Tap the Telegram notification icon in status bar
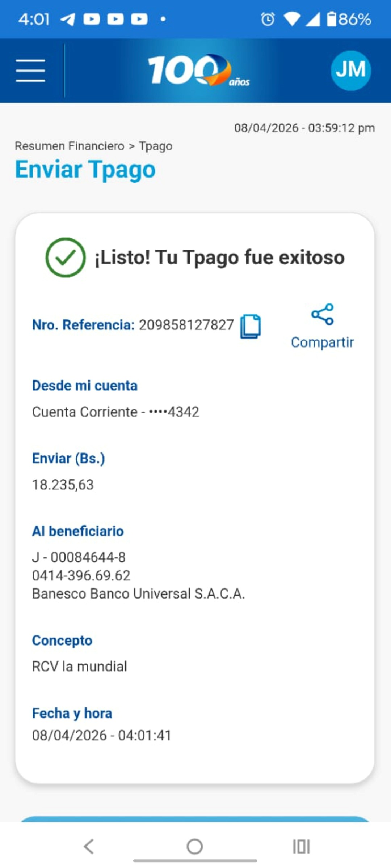The height and width of the screenshot is (868, 391). click(67, 19)
